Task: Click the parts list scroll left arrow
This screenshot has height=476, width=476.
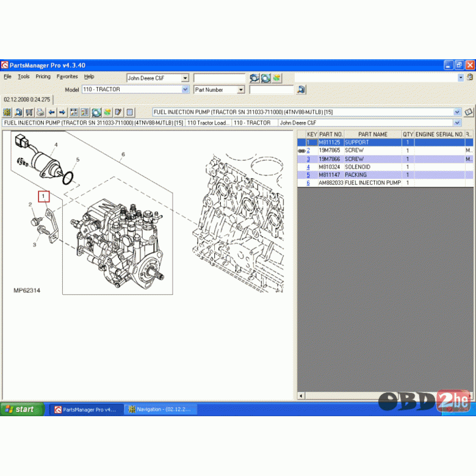Action: (x=301, y=395)
